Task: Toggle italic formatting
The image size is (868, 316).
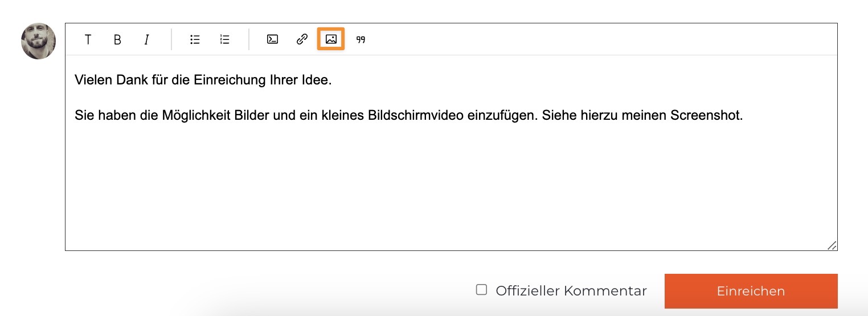Action: (x=146, y=39)
